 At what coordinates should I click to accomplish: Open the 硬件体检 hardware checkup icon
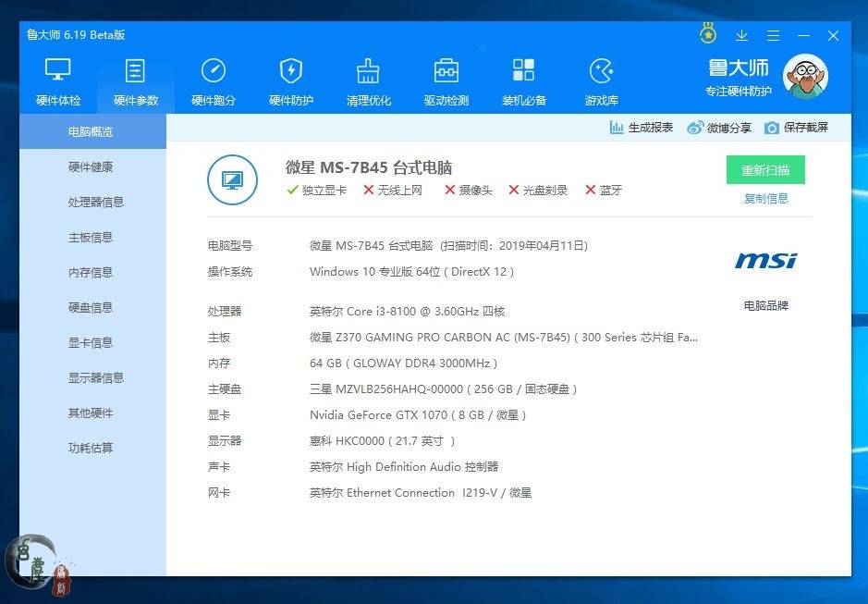coord(58,71)
